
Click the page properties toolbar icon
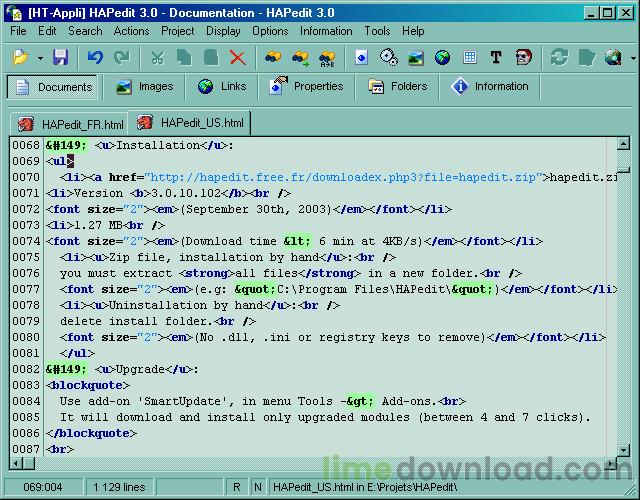[x=362, y=58]
